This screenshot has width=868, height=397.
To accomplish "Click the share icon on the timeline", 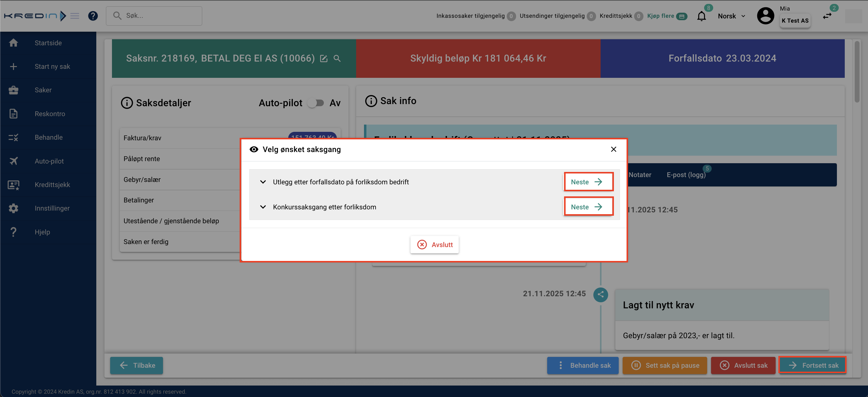I will [601, 294].
